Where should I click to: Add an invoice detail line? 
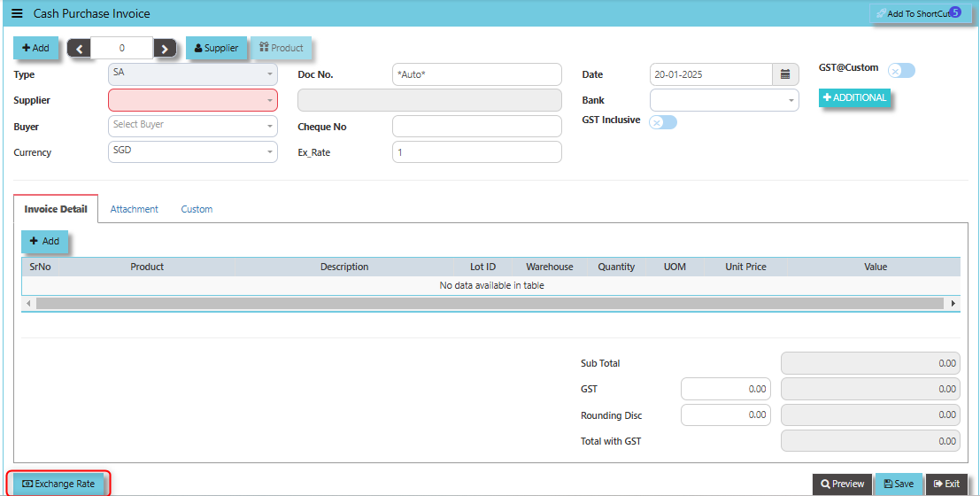coord(44,242)
